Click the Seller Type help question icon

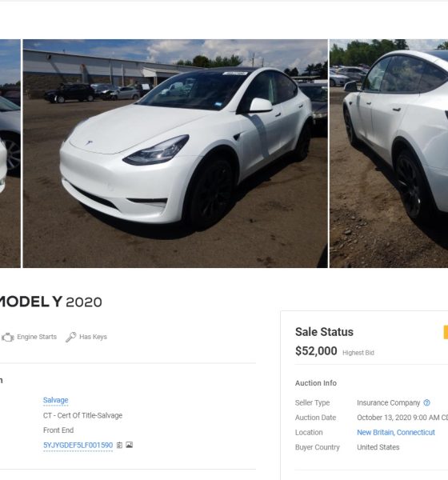pyautogui.click(x=426, y=402)
